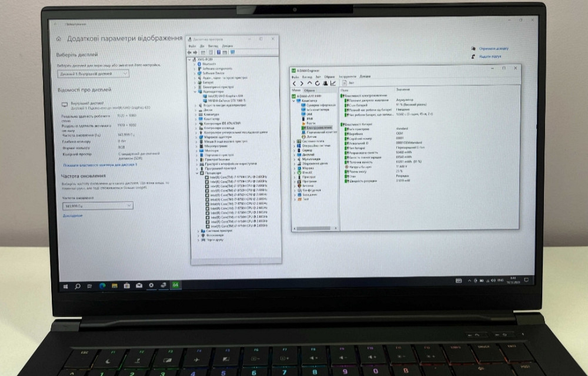Click the AIDA64 icon in the taskbar
The image size is (588, 376).
175,286
